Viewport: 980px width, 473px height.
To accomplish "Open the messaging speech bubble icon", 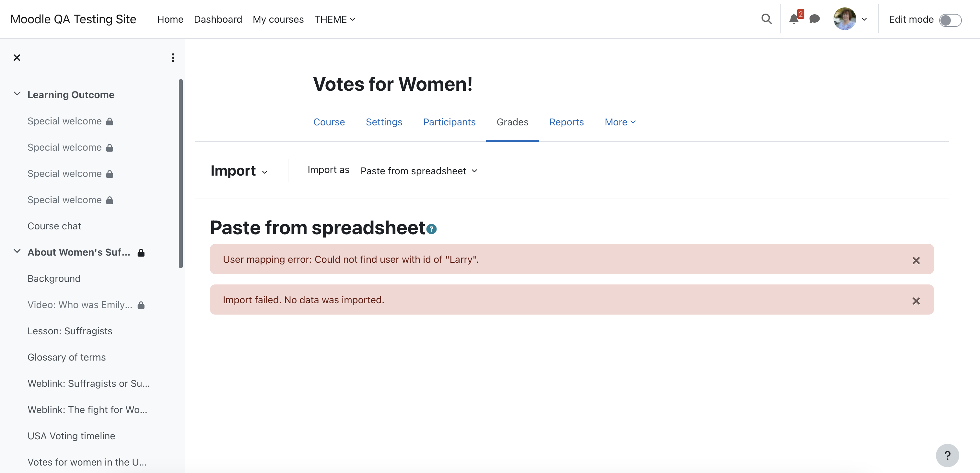I will [814, 19].
